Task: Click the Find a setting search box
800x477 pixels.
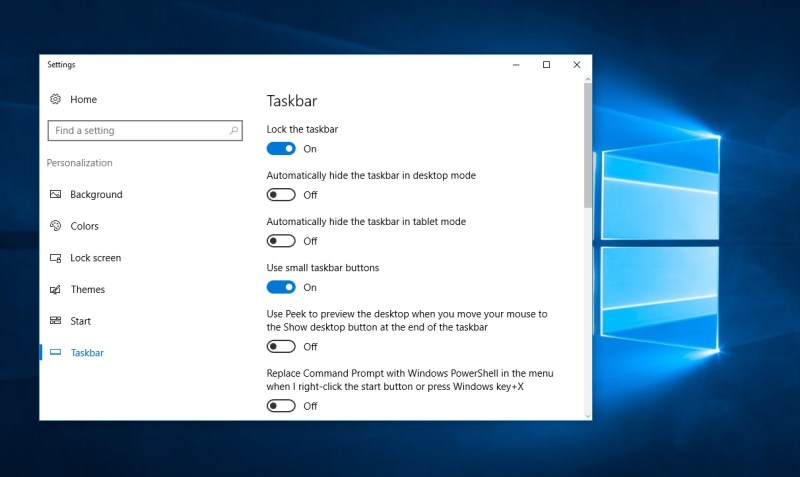Action: click(x=145, y=131)
